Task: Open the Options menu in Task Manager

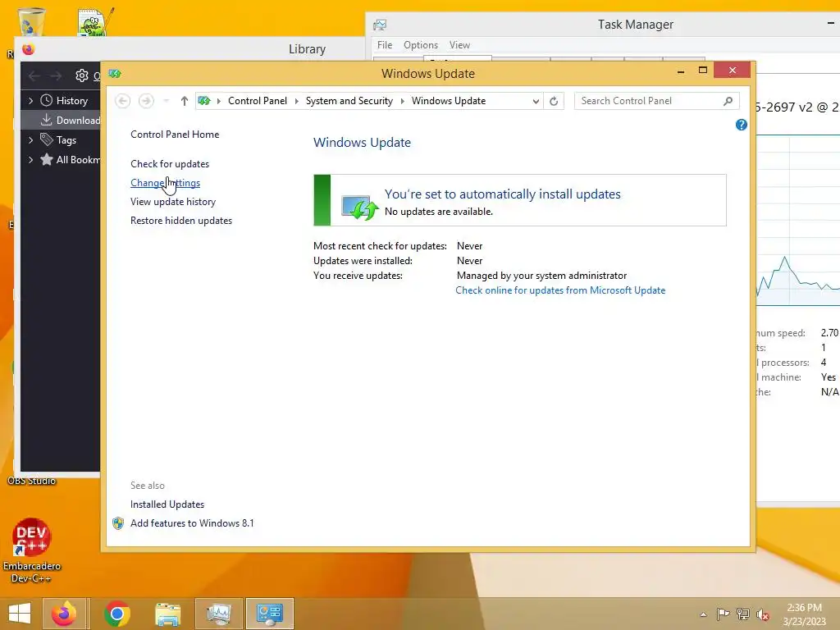Action: click(x=421, y=45)
